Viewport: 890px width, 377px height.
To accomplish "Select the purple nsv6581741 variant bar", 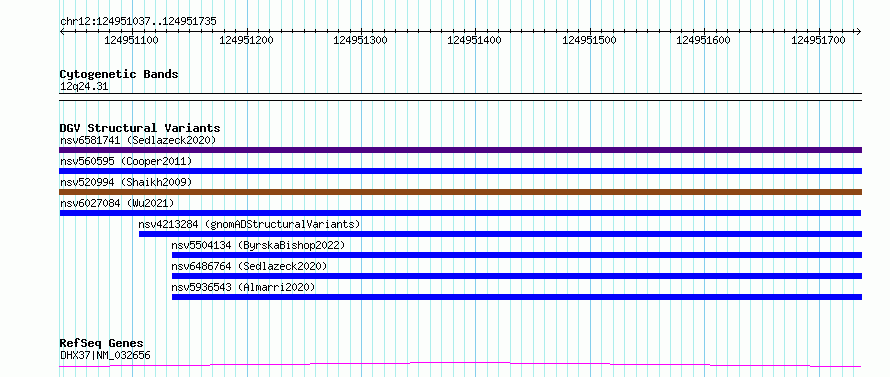I will pos(460,150).
